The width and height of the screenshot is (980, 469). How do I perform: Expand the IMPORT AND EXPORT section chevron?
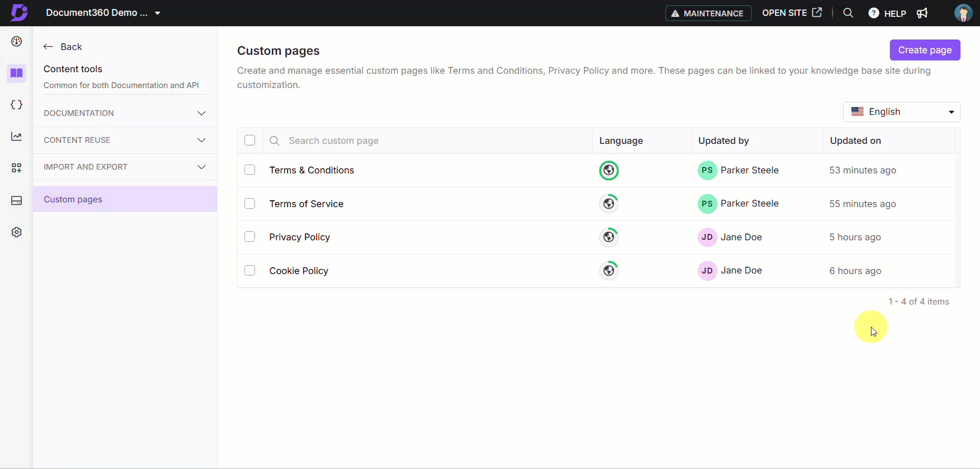[x=201, y=167]
